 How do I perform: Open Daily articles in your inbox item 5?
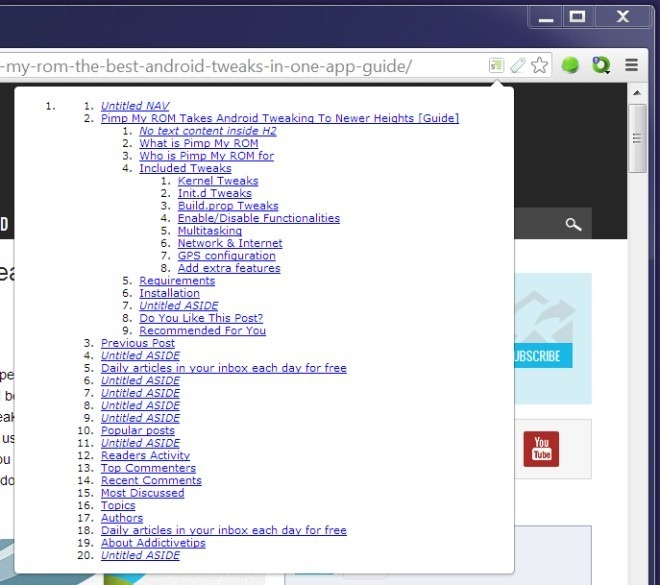[x=224, y=368]
